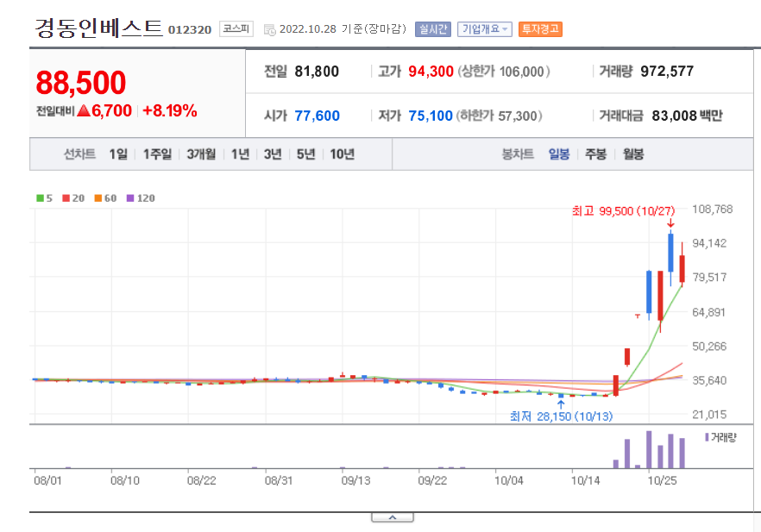Click the stock code 012320
Viewport: 761px width, 532px height.
tap(190, 29)
